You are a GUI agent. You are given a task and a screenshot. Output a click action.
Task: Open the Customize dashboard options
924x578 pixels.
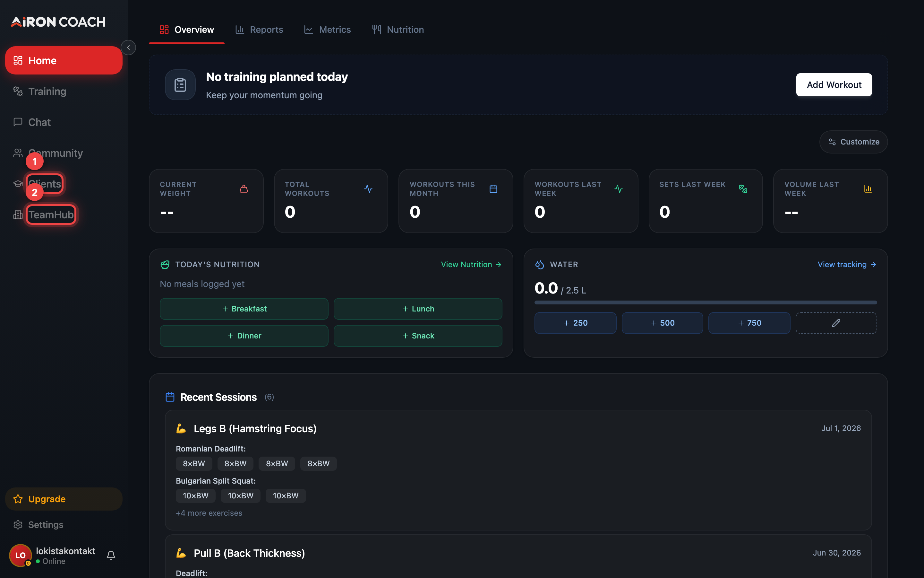tap(853, 142)
